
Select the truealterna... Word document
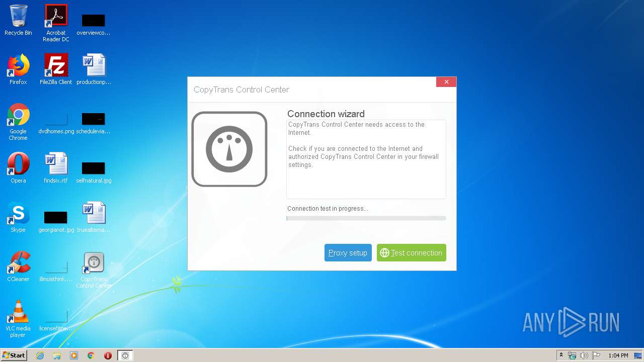tap(94, 218)
